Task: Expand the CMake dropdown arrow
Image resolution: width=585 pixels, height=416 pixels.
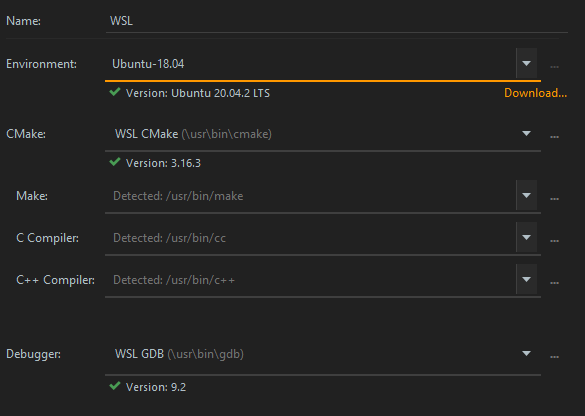Action: point(526,133)
